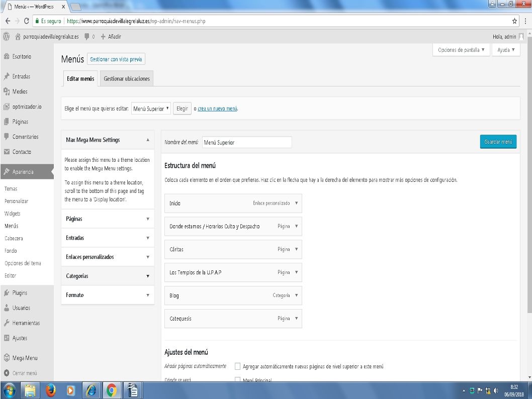Image resolution: width=532 pixels, height=399 pixels.
Task: Go back using browser back arrow
Action: [8, 21]
